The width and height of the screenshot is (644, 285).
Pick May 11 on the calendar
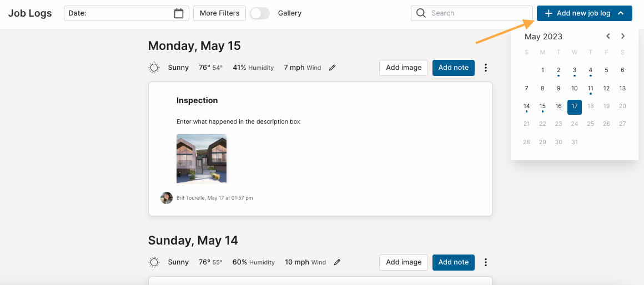[x=590, y=88]
